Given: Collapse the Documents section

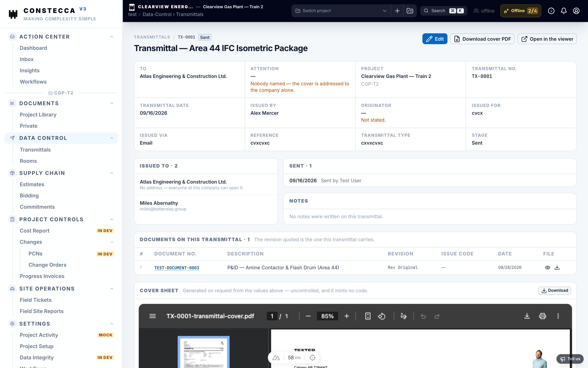Looking at the screenshot, I should coord(112,103).
